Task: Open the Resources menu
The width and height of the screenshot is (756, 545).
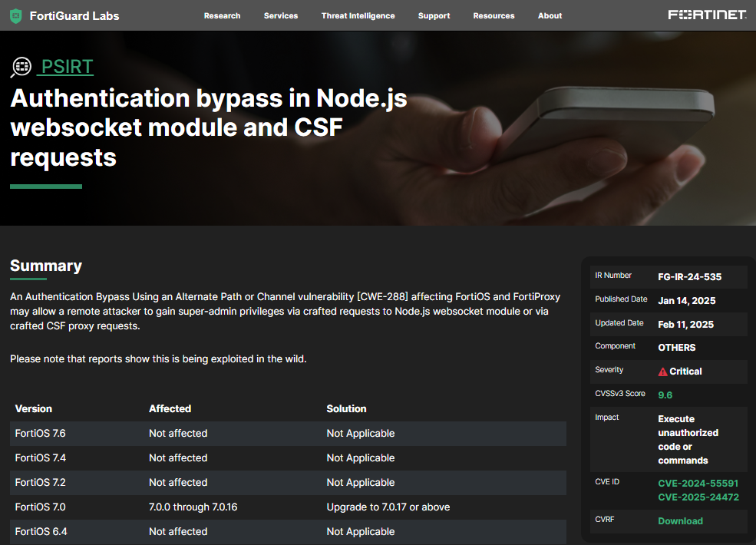Action: click(x=494, y=16)
